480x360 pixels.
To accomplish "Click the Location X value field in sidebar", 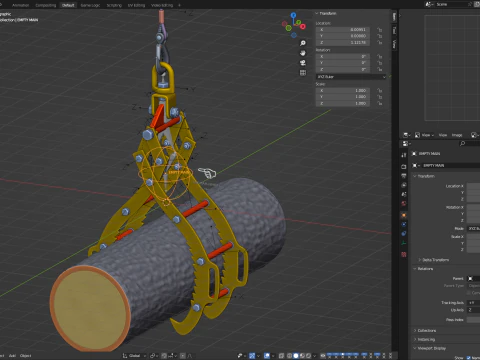I will click(343, 30).
